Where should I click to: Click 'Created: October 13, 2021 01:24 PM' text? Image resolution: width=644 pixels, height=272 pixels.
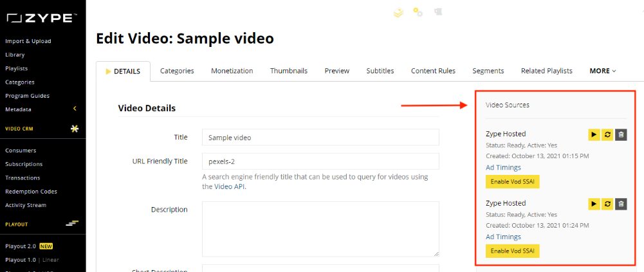(x=537, y=225)
